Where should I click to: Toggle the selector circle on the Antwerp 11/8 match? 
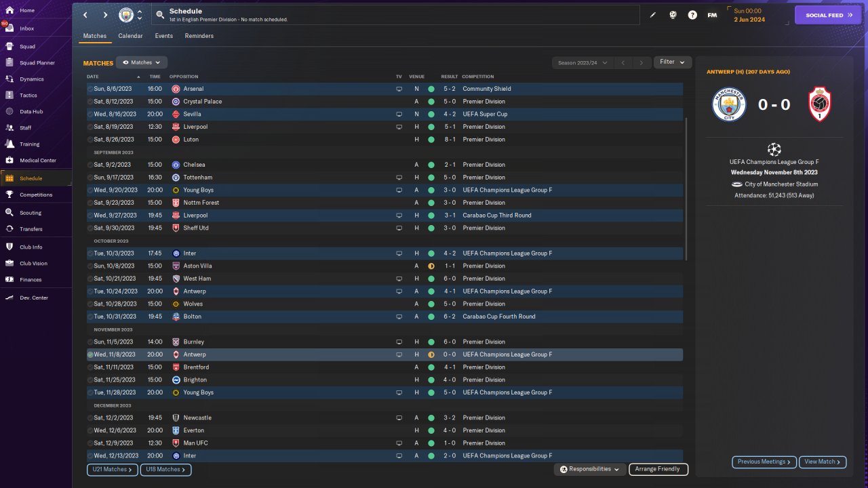[90, 354]
